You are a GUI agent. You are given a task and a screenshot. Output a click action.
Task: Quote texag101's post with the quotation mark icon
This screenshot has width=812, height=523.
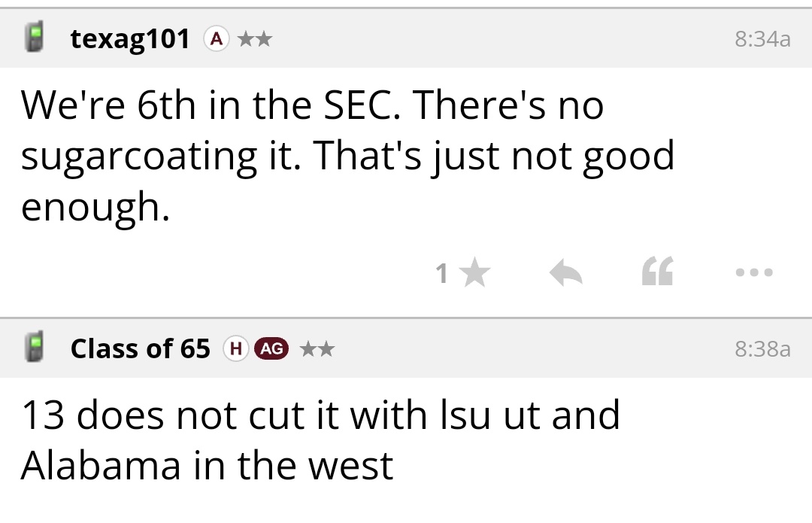(x=658, y=273)
